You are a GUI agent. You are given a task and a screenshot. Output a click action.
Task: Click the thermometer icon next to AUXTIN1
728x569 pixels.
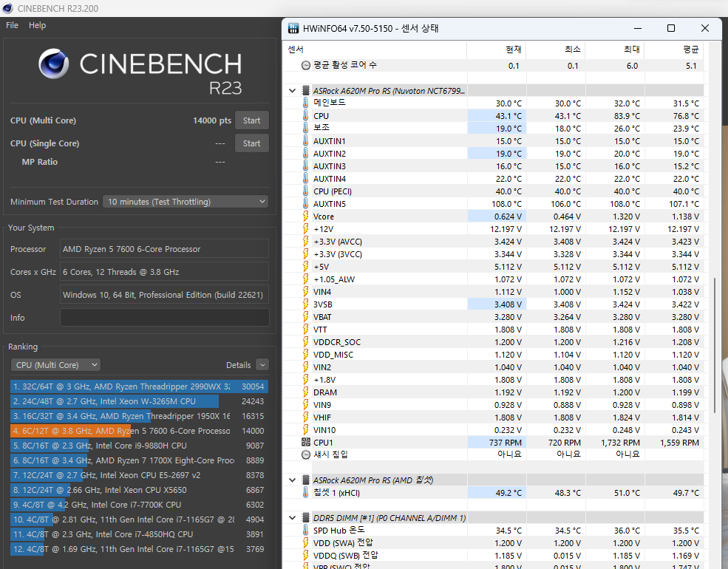[305, 140]
